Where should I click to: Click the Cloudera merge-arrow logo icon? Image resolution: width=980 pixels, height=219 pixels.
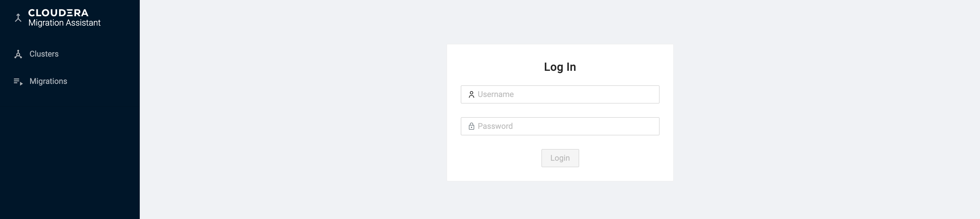pos(18,18)
